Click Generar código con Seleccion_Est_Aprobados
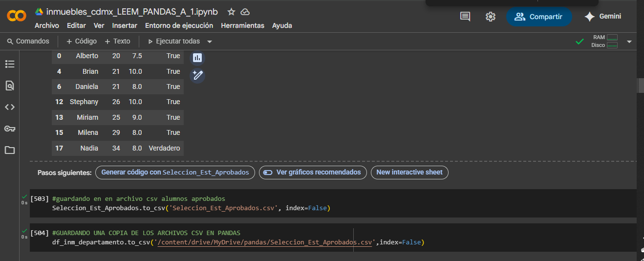Image resolution: width=644 pixels, height=261 pixels. [x=175, y=173]
